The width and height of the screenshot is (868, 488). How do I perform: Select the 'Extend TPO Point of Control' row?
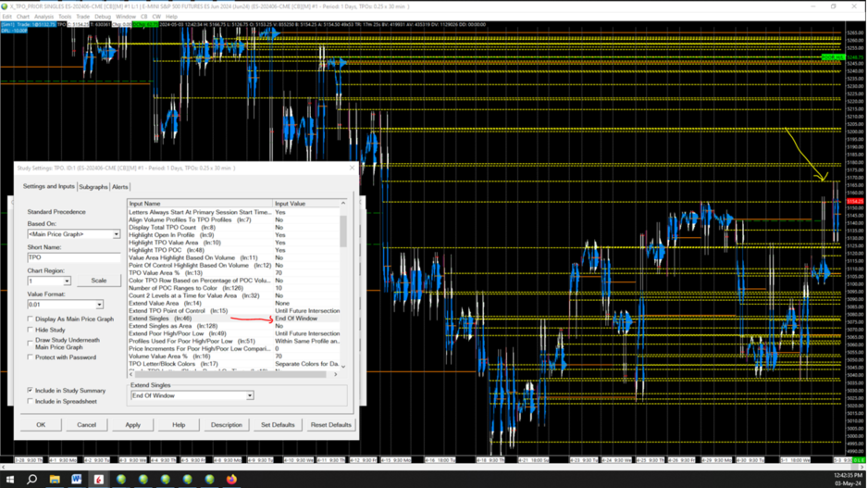point(233,311)
